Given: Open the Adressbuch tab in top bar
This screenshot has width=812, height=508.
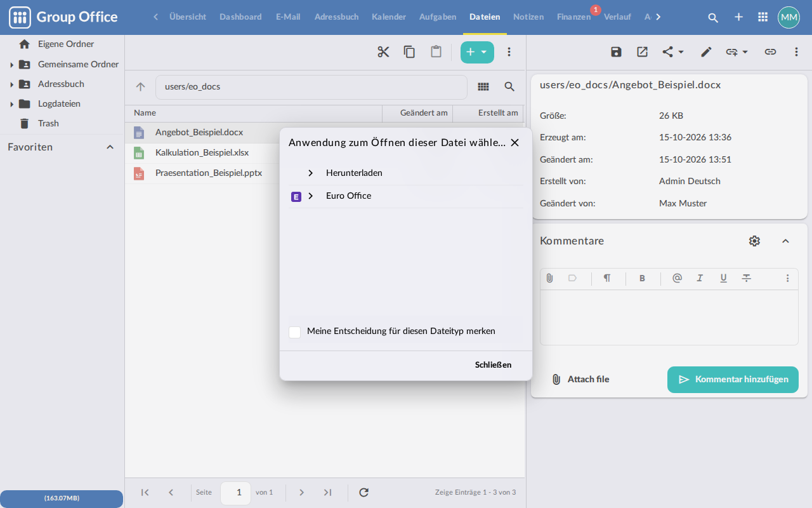Looking at the screenshot, I should [336, 17].
